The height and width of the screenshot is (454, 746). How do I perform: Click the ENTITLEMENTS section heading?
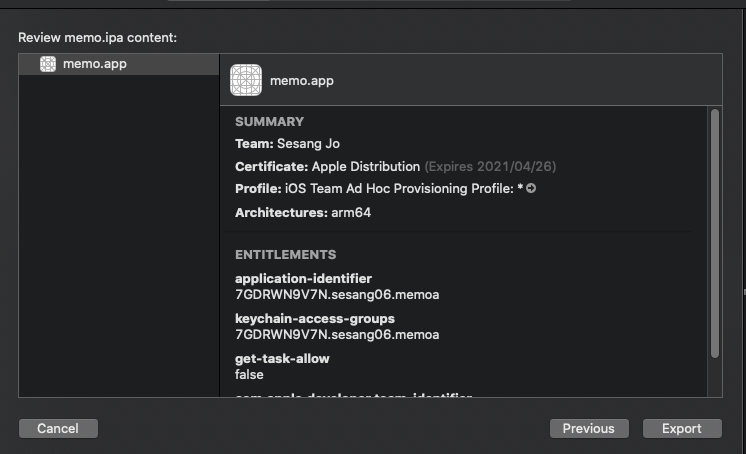(x=285, y=255)
